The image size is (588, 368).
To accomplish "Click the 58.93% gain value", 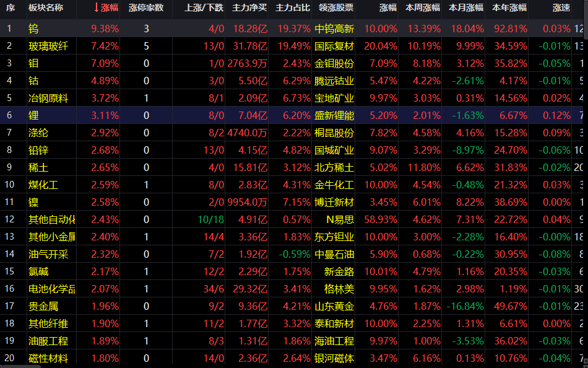I will [381, 219].
